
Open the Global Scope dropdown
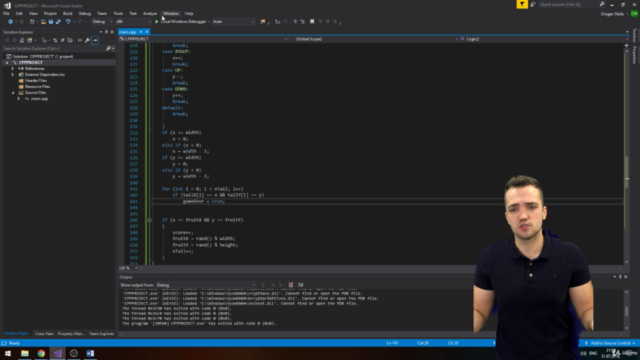point(376,39)
